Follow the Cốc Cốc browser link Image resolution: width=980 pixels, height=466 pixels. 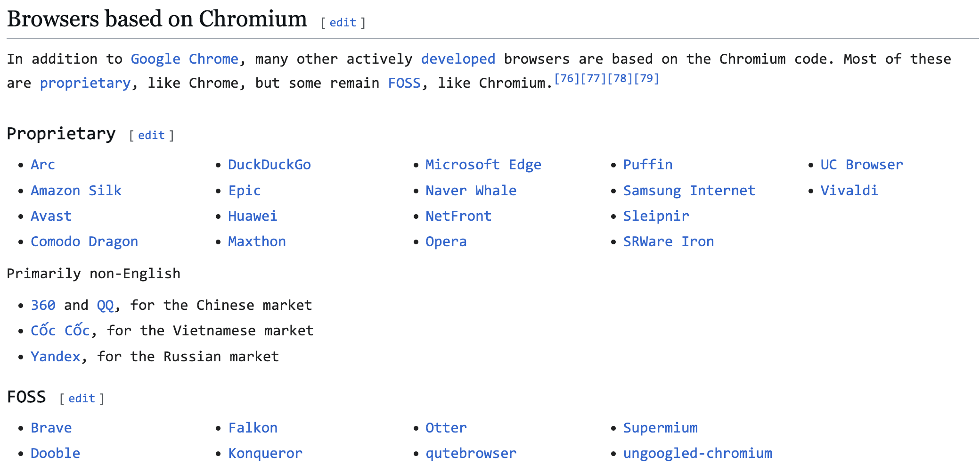pos(60,331)
